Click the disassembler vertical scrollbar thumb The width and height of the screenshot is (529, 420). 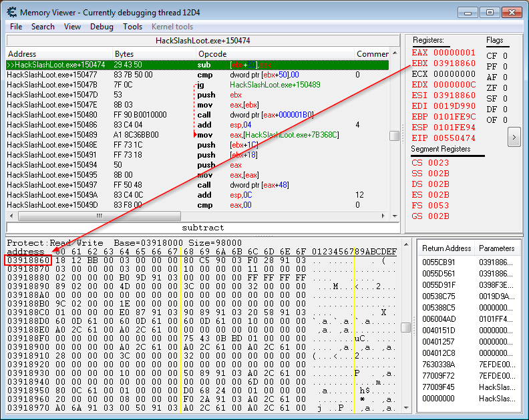394,136
